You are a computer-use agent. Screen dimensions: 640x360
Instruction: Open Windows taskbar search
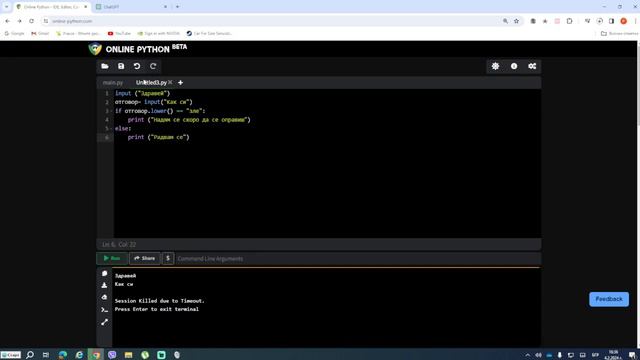tap(30, 355)
